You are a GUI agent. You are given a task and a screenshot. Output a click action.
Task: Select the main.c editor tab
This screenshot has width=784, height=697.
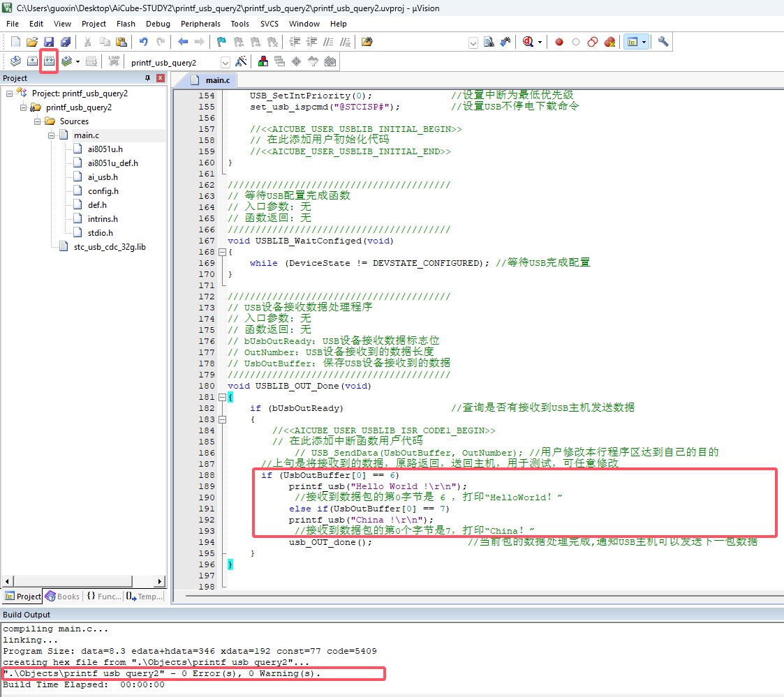pyautogui.click(x=212, y=80)
